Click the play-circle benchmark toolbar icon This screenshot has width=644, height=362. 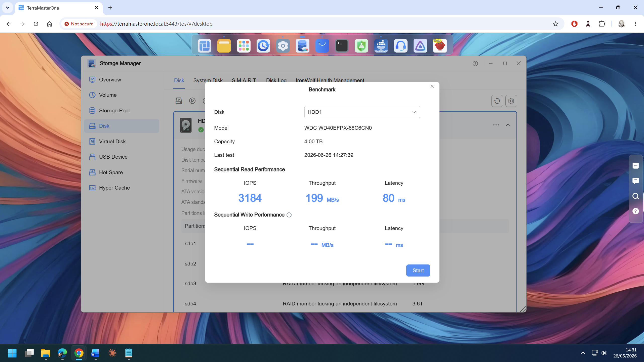point(192,101)
